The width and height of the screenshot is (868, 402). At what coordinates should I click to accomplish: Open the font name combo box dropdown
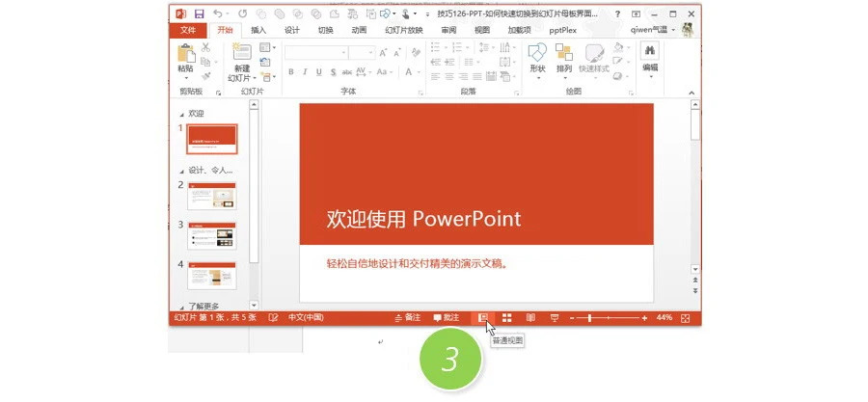tap(343, 53)
